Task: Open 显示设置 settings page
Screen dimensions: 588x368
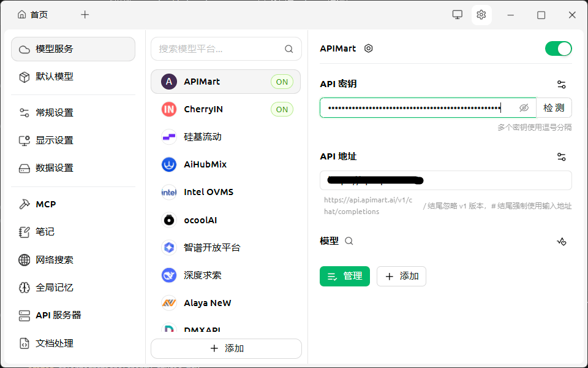Action: pyautogui.click(x=73, y=140)
